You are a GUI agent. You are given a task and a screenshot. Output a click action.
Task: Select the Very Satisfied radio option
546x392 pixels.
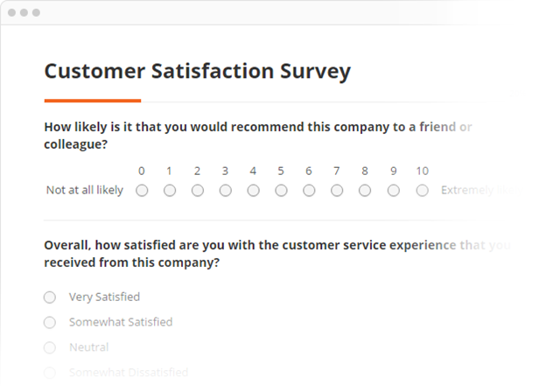pos(50,297)
